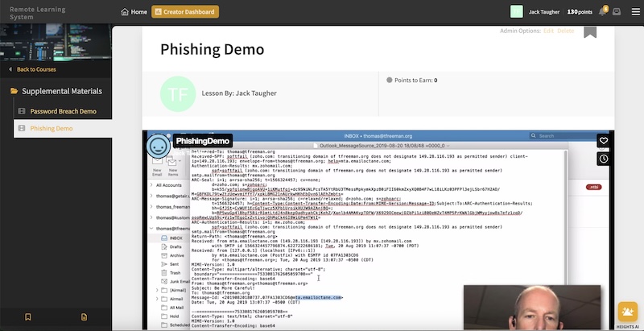
Task: Click the Trash folder in video mail sidebar
Action: [x=175, y=273]
